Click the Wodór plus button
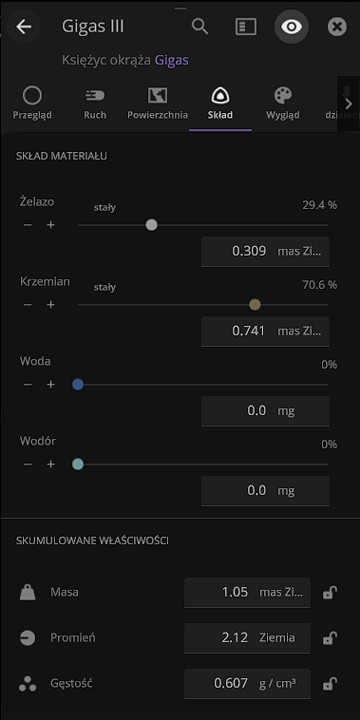 (51, 465)
